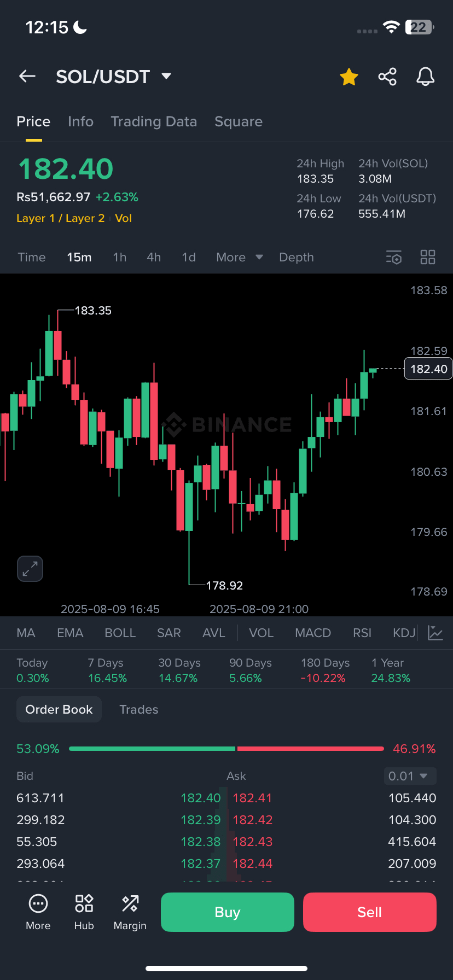The image size is (453, 980).
Task: Open the chart layout grid icon
Action: coord(428,257)
